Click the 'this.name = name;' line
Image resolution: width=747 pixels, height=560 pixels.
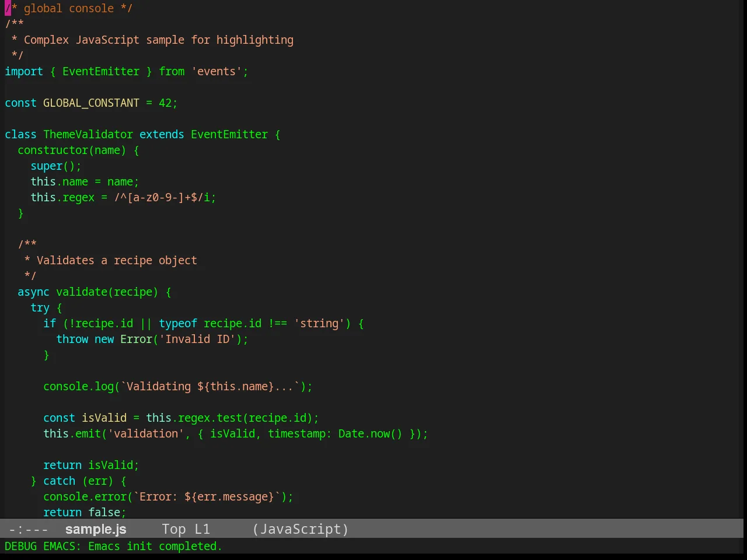85,181
